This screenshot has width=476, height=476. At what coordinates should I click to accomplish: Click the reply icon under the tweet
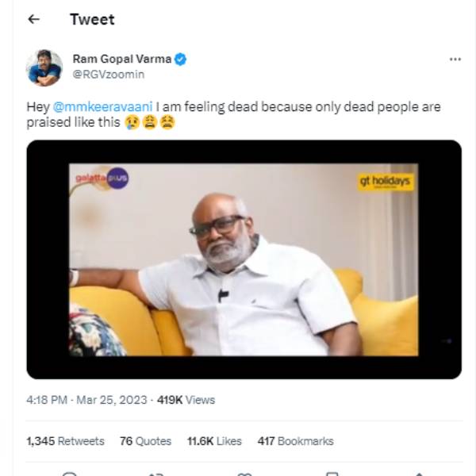coord(69,473)
